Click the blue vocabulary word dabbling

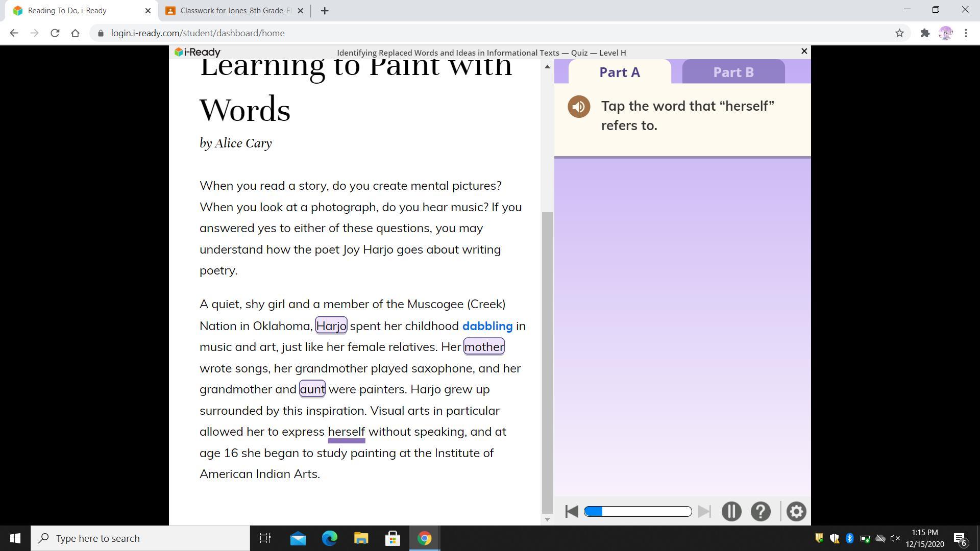pyautogui.click(x=487, y=325)
